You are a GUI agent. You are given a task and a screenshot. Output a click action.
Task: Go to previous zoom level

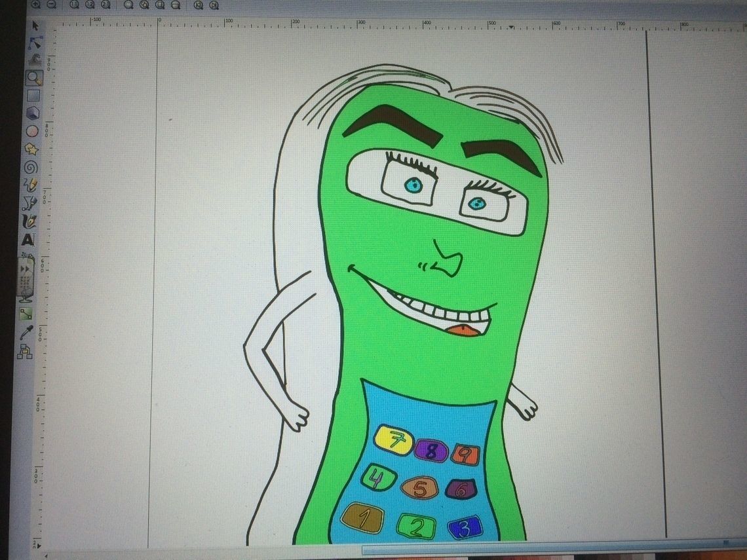coord(199,5)
